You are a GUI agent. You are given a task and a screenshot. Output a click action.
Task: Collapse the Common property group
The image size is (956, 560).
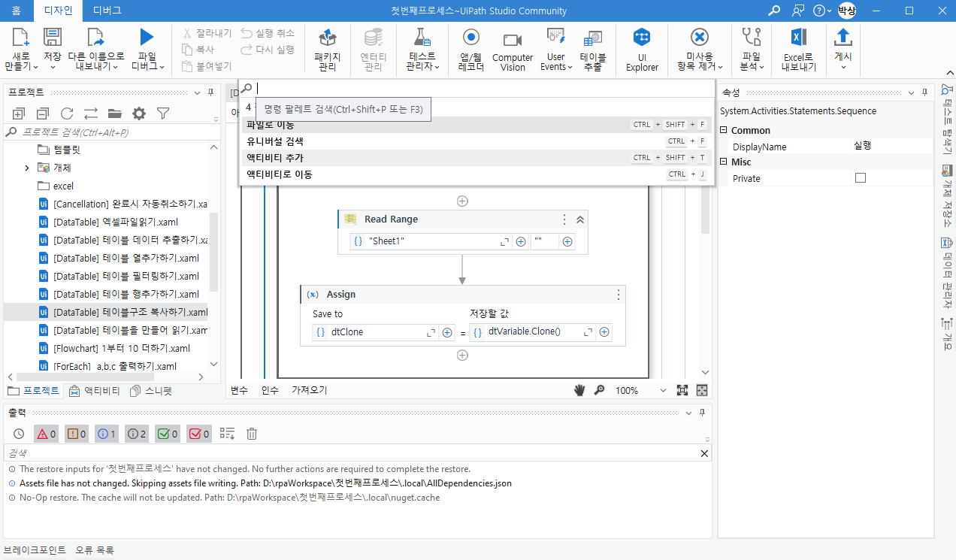coord(724,131)
